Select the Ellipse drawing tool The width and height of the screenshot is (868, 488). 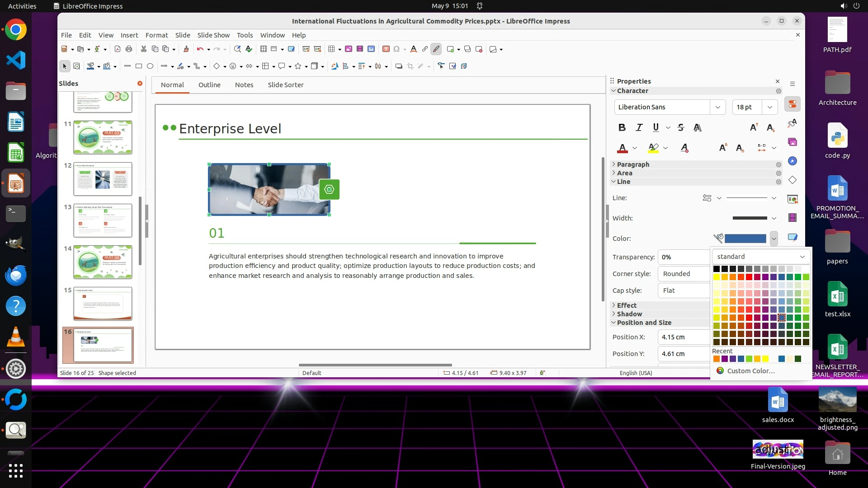click(150, 66)
